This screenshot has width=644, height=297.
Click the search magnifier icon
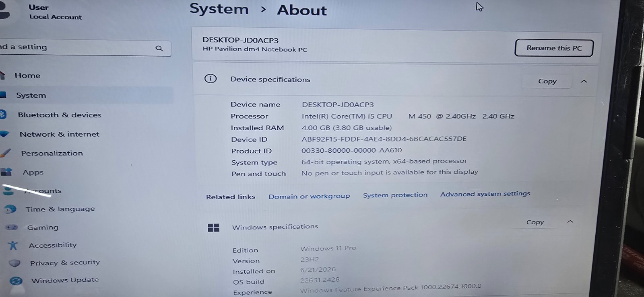click(x=159, y=48)
